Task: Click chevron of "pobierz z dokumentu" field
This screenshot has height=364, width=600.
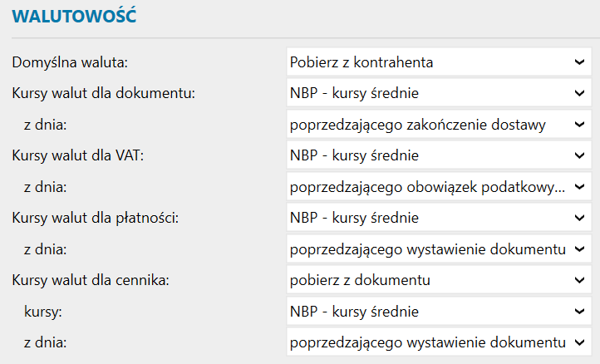Action: pyautogui.click(x=578, y=280)
